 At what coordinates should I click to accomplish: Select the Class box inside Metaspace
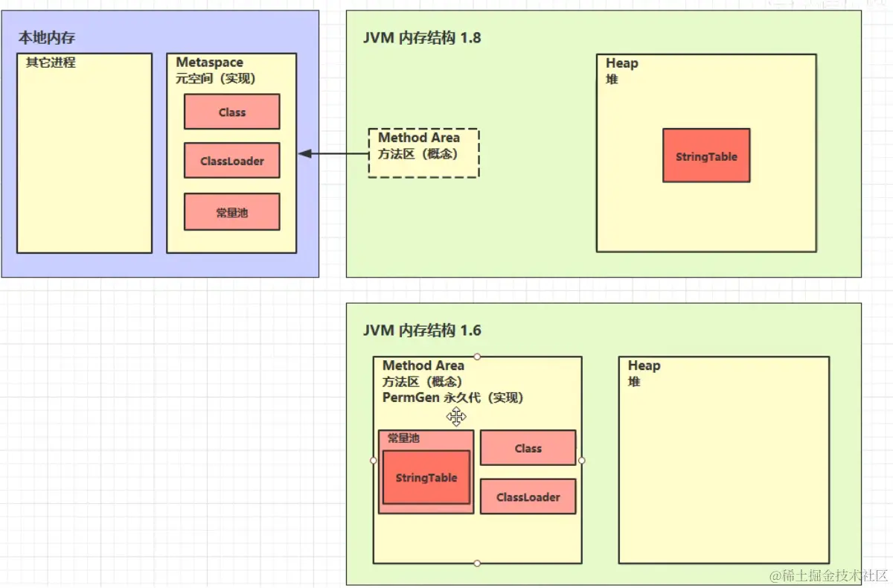pyautogui.click(x=231, y=112)
